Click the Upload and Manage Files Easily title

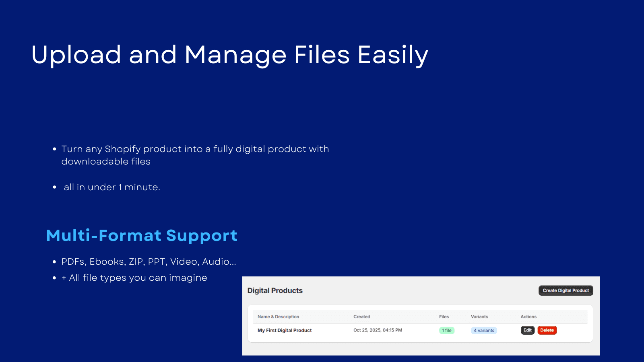(x=229, y=55)
